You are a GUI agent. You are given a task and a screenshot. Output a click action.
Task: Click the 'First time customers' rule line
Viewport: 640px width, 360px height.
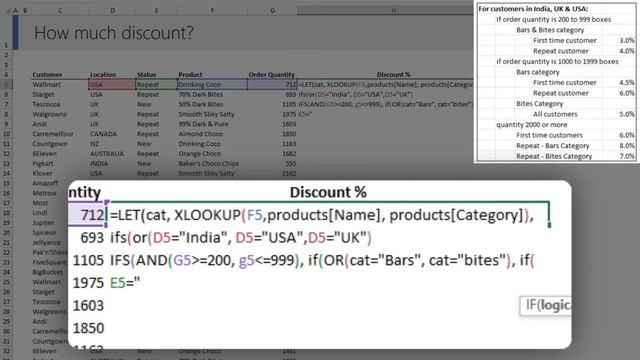coord(549,135)
